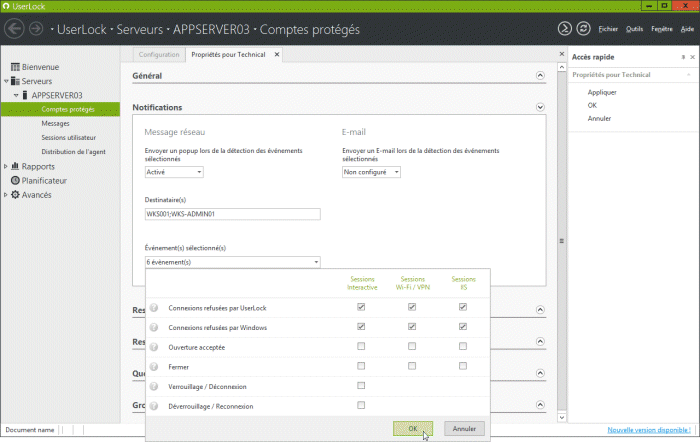
Task: Click help icon next to Ouverture acceptée
Action: [x=154, y=347]
